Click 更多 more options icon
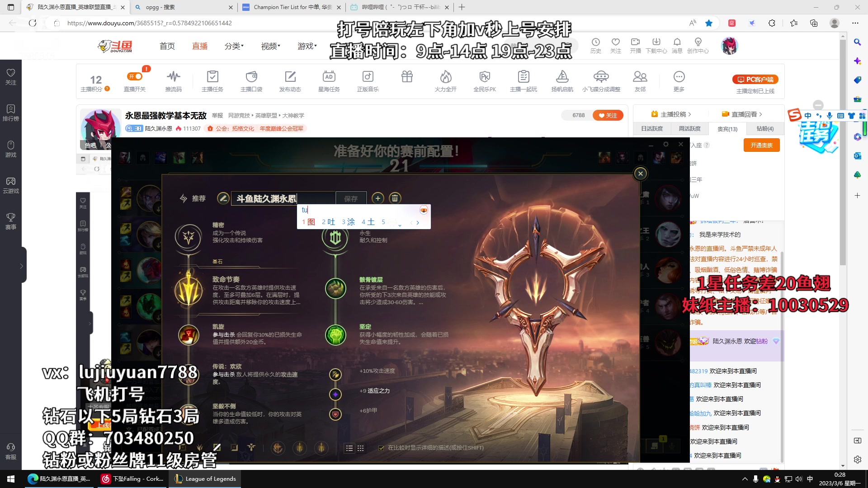868x488 pixels. pyautogui.click(x=679, y=76)
